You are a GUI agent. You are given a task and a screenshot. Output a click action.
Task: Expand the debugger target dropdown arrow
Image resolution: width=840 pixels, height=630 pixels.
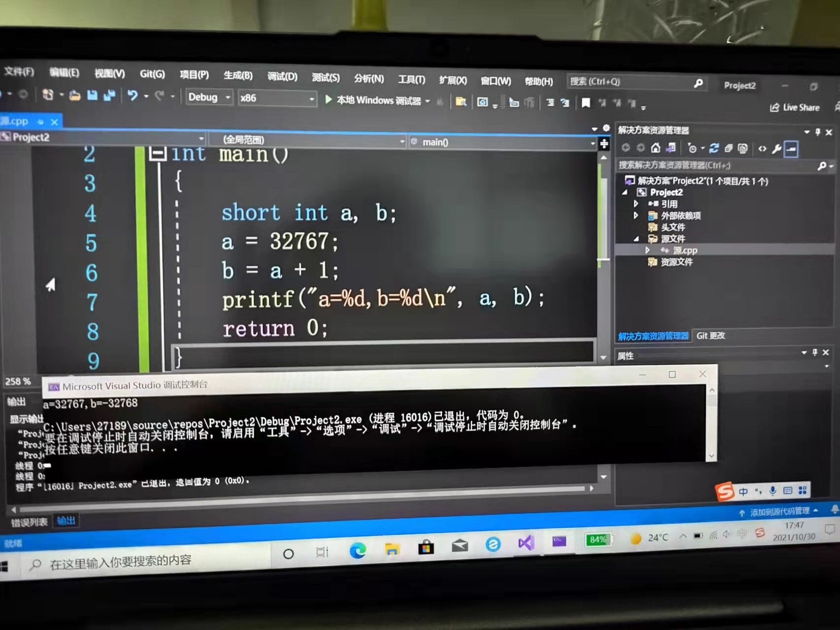427,101
